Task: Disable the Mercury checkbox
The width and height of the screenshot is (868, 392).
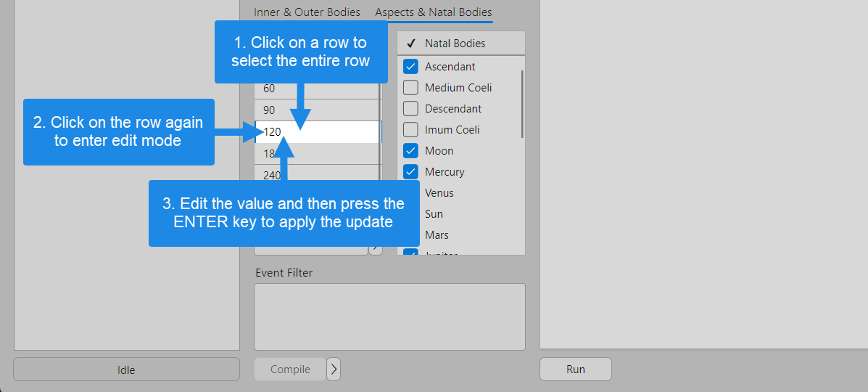Action: 410,172
